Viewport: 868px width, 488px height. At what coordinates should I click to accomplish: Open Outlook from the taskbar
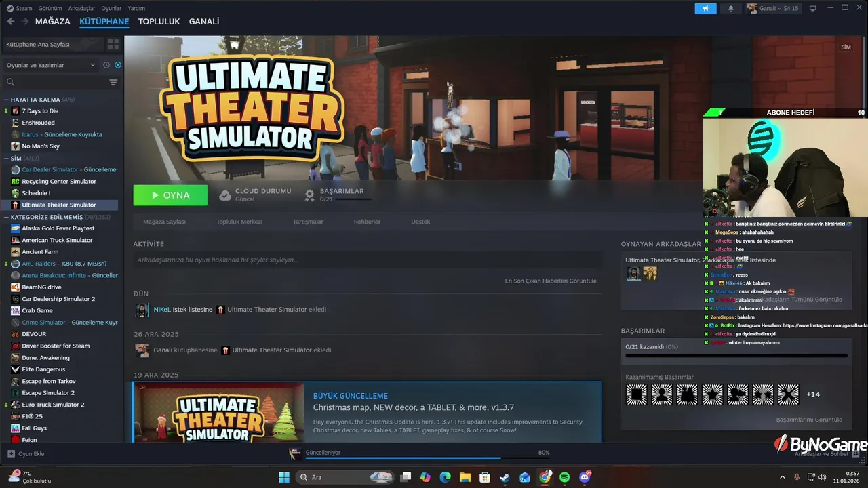coord(525,477)
